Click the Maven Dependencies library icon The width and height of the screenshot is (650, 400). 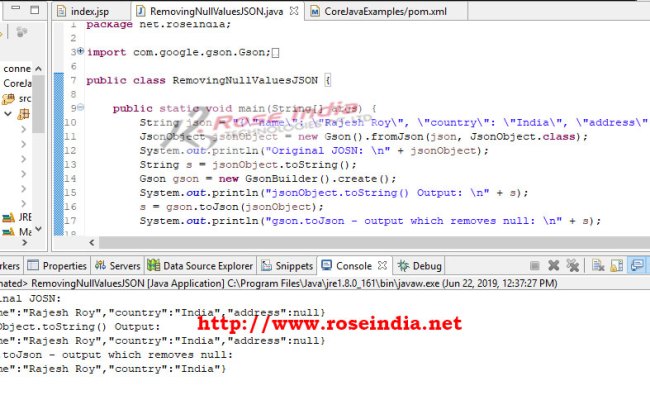(8, 231)
